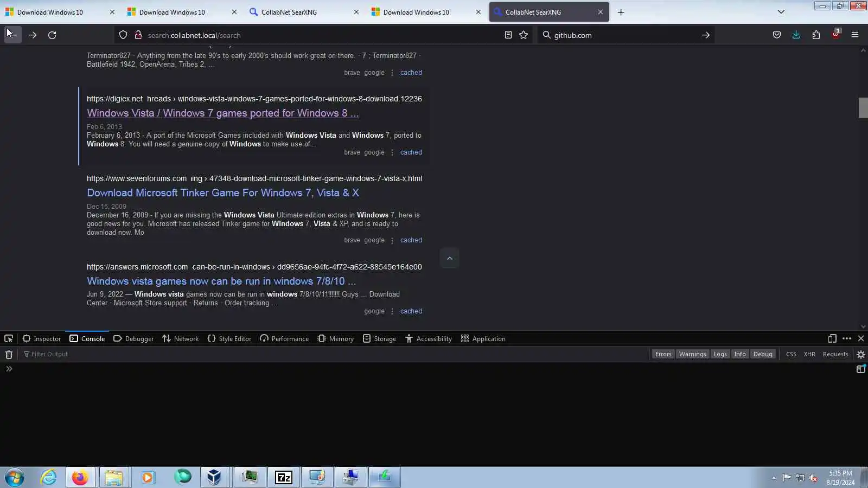Click the red uBlock extension icon
Screen dimensions: 868x488
[835, 35]
